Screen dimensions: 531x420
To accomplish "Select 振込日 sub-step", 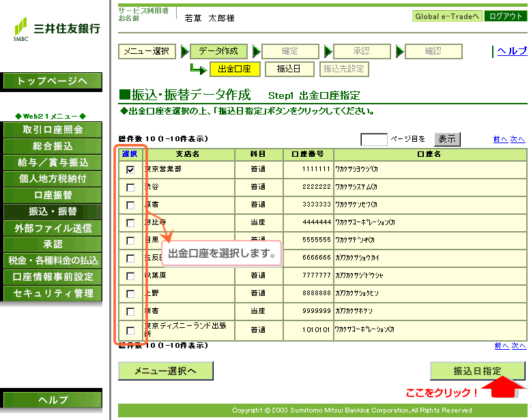I will 289,69.
